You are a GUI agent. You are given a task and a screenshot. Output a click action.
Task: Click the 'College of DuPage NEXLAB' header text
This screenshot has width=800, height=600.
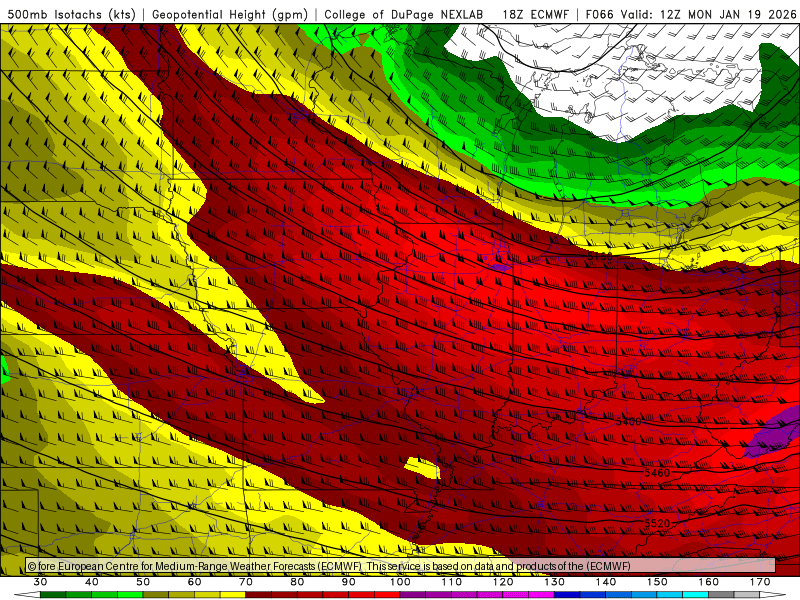(404, 14)
